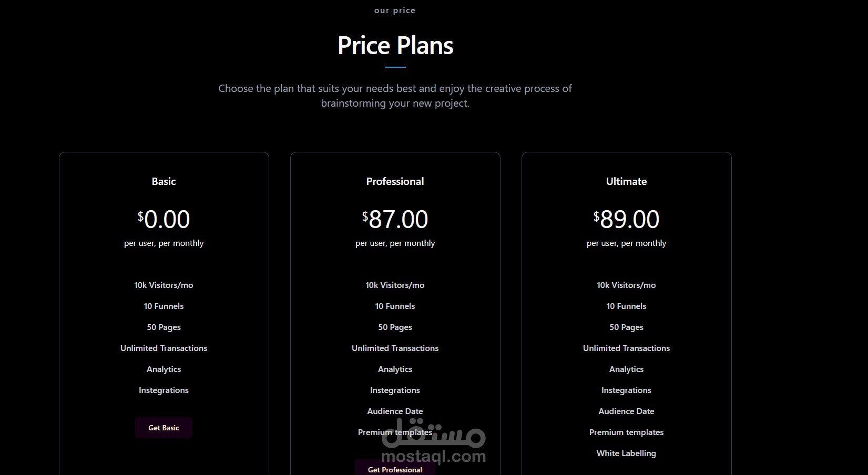Image resolution: width=868 pixels, height=475 pixels.
Task: Click the Basic plan title
Action: [x=164, y=181]
